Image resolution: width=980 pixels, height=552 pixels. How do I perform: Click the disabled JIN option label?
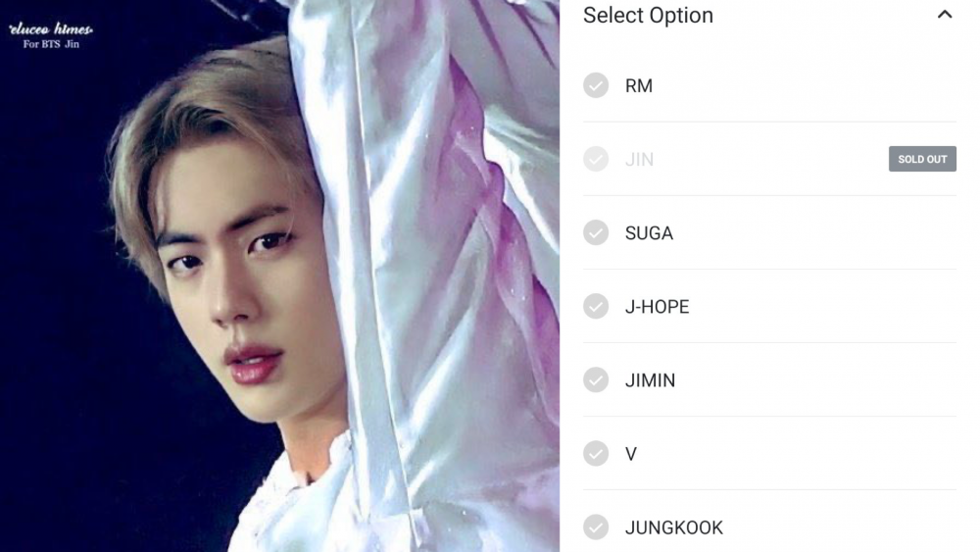639,160
